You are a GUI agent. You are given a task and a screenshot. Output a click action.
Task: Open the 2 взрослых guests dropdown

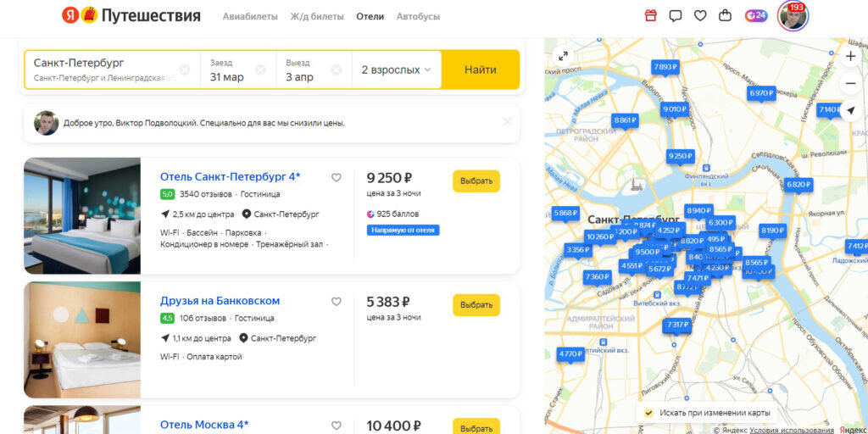click(397, 70)
